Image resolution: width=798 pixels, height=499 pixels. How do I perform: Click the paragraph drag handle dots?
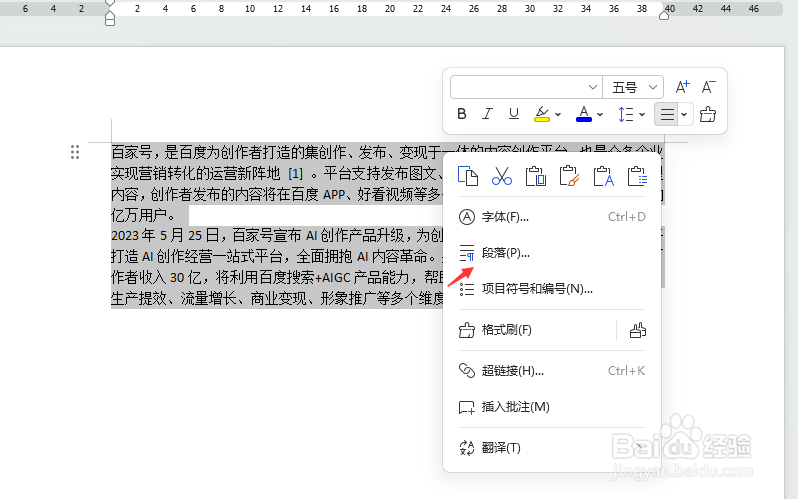coord(75,152)
